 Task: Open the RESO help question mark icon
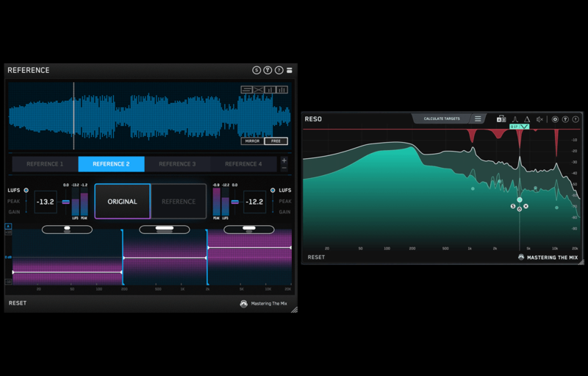(576, 119)
